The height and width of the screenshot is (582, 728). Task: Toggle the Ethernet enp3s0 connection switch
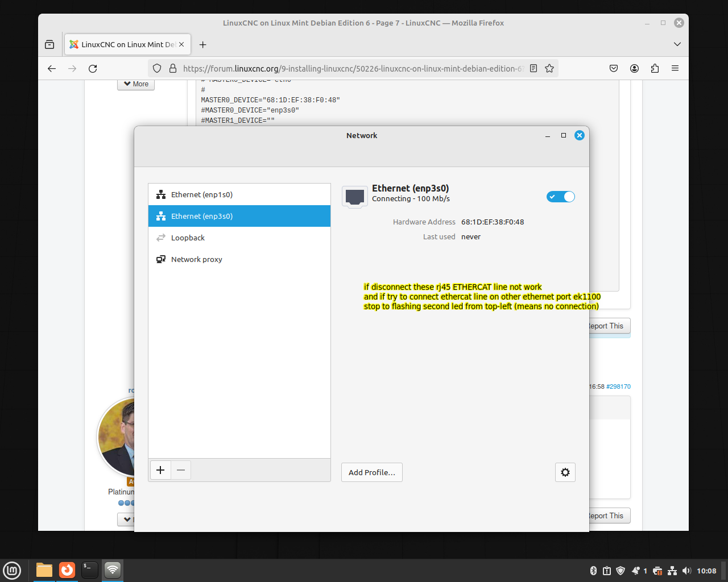click(561, 197)
